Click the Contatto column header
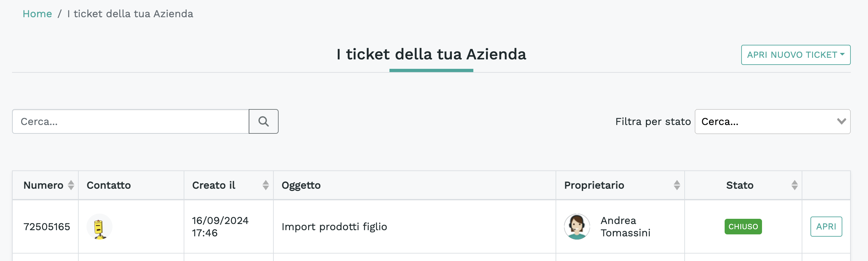This screenshot has height=261, width=868. tap(109, 185)
